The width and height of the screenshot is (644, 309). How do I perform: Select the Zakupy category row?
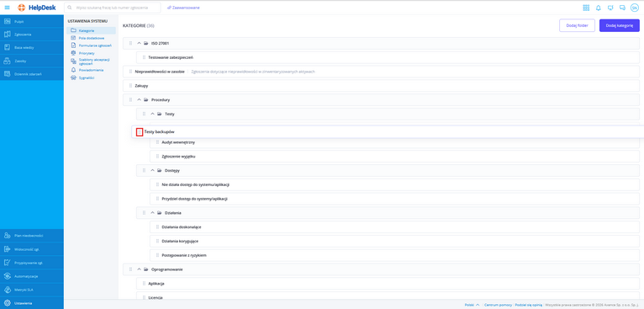(x=381, y=86)
